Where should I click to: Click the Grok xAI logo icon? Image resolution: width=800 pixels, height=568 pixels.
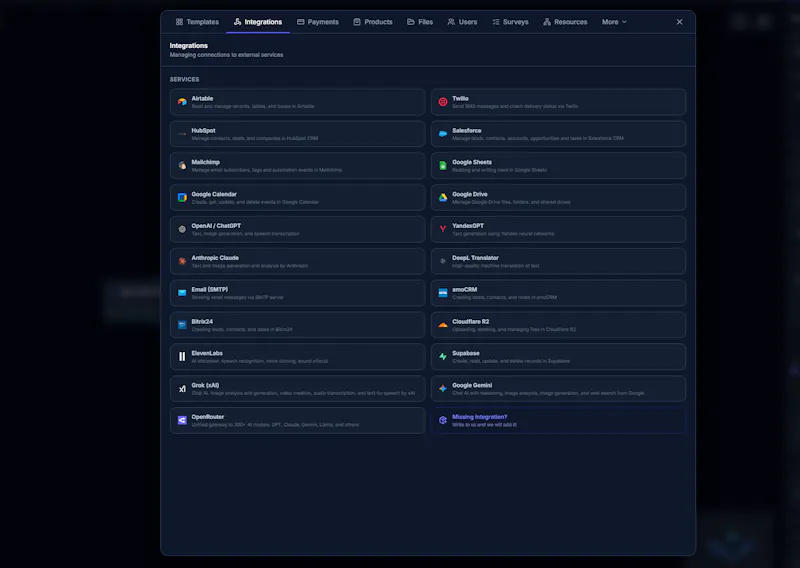tap(182, 389)
